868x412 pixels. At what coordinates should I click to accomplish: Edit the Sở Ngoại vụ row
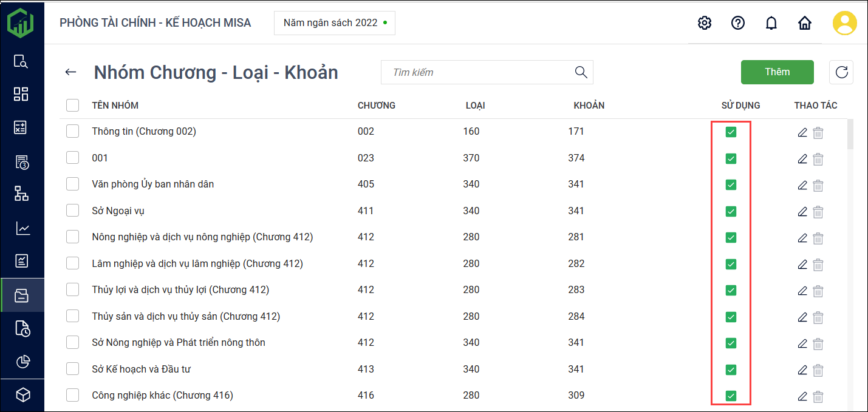point(802,211)
